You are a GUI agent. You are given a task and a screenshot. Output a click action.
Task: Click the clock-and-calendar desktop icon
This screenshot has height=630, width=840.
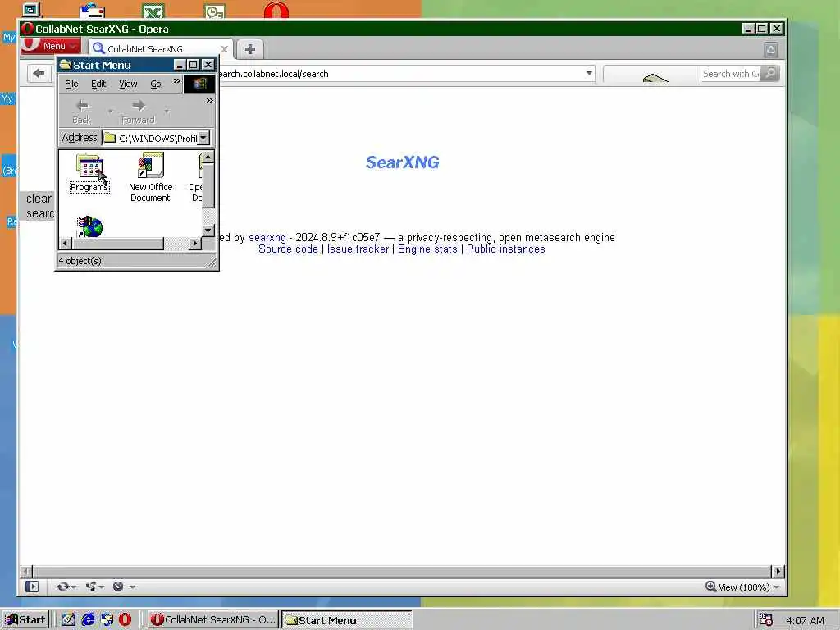pyautogui.click(x=215, y=11)
